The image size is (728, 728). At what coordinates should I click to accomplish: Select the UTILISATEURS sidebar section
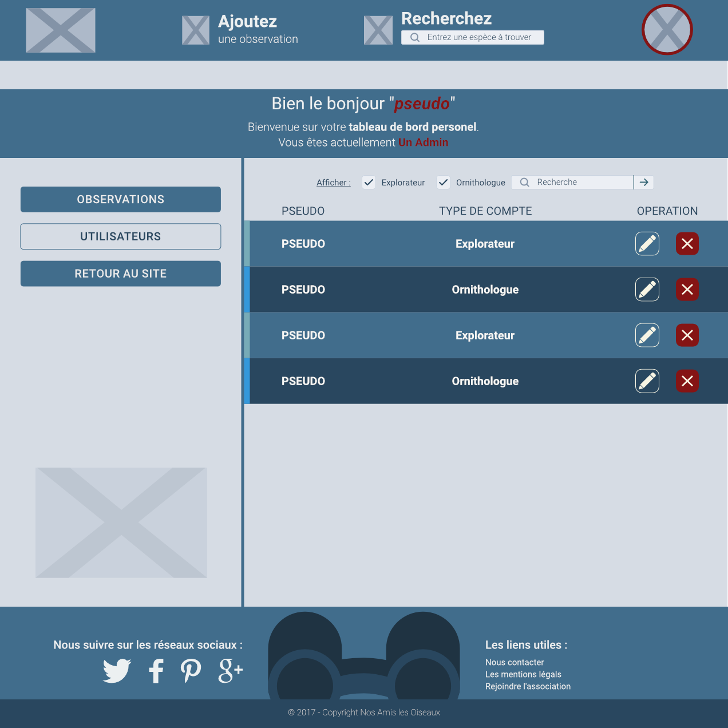click(x=121, y=236)
